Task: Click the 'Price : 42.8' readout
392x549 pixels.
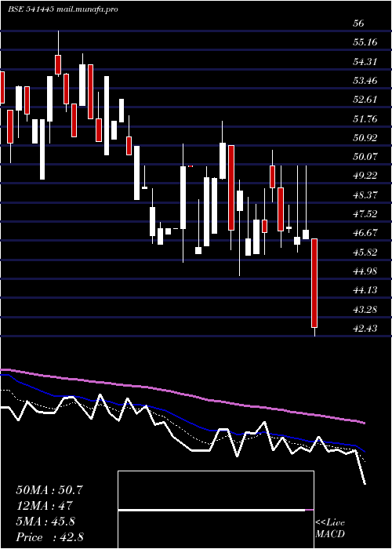Action: click(x=49, y=537)
